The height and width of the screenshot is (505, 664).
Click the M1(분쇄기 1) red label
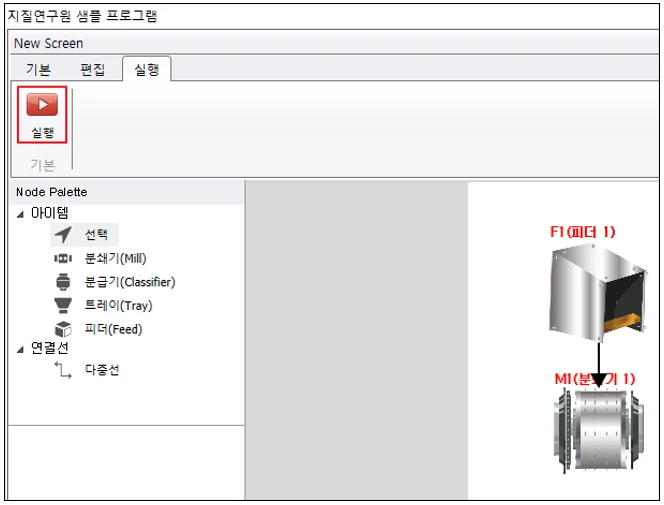(x=595, y=378)
